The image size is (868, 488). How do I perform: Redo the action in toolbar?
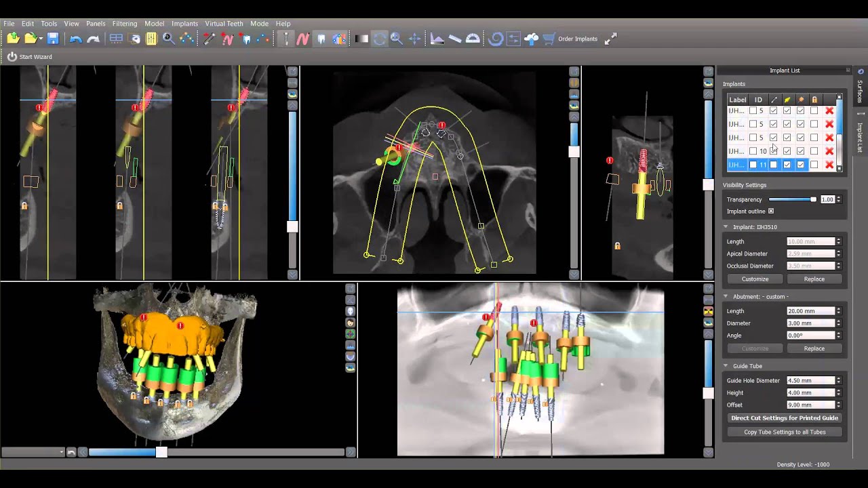(x=94, y=39)
